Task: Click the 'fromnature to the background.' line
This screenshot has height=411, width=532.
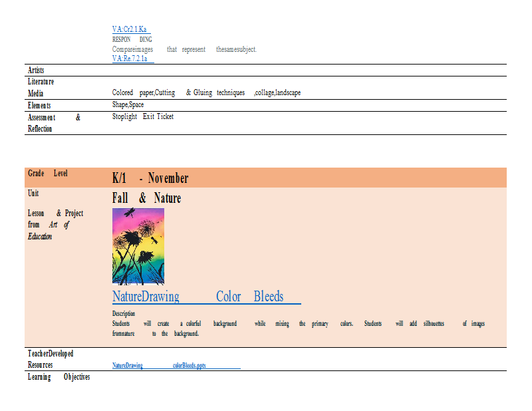Action: 156,333
